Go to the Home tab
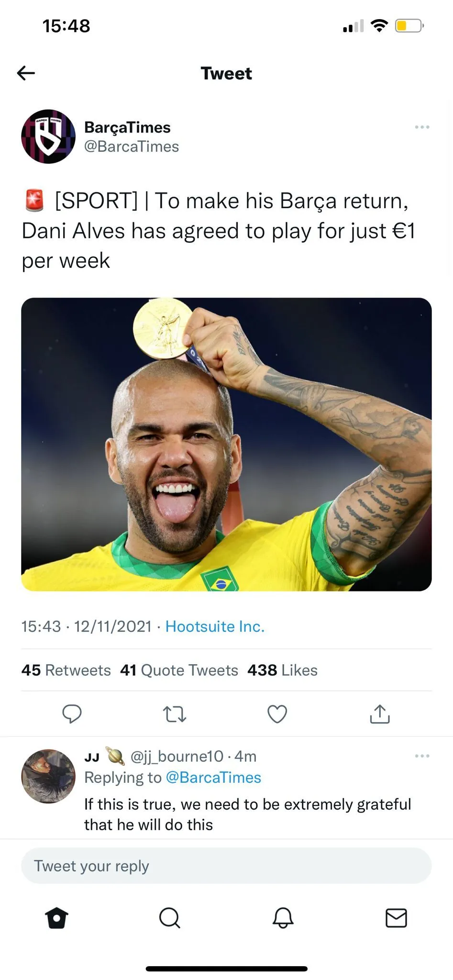The height and width of the screenshot is (980, 453). click(57, 918)
